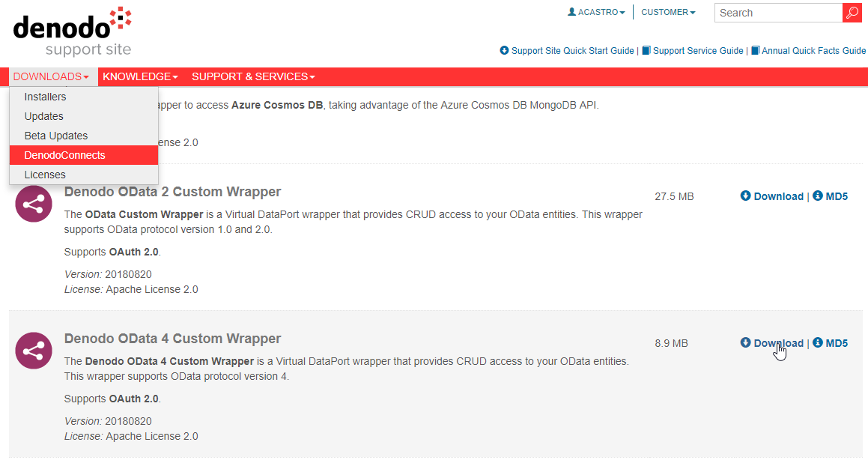Click the Denodo support site logo
868x466 pixels.
73,32
